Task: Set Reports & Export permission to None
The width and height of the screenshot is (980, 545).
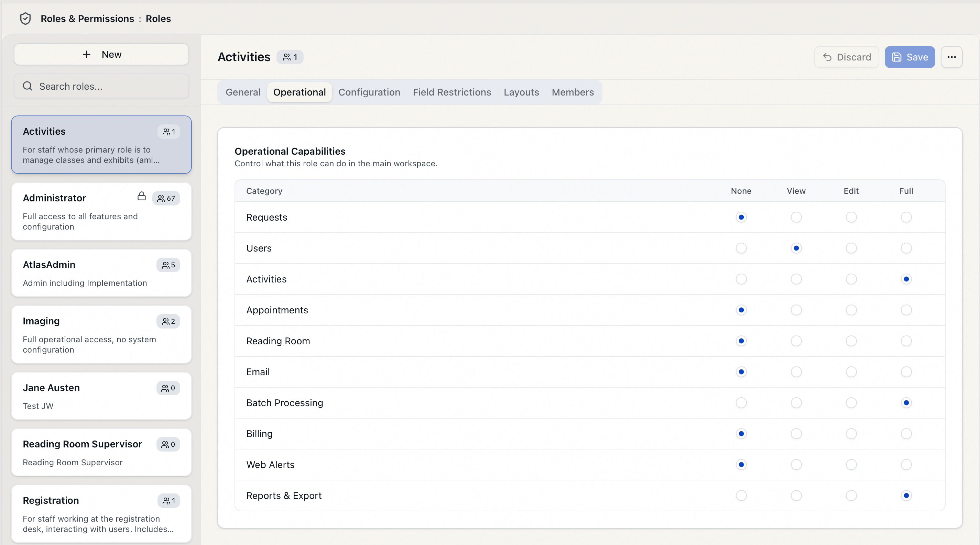Action: point(741,496)
